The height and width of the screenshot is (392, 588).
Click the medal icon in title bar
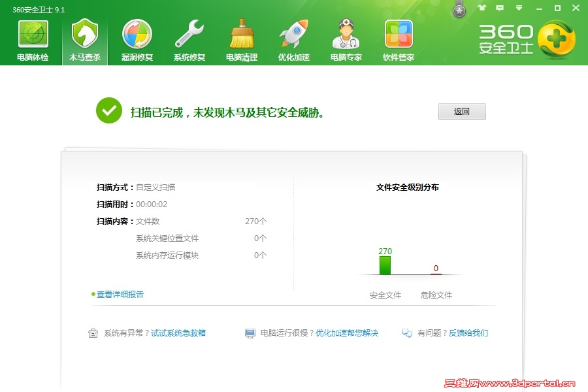click(459, 10)
